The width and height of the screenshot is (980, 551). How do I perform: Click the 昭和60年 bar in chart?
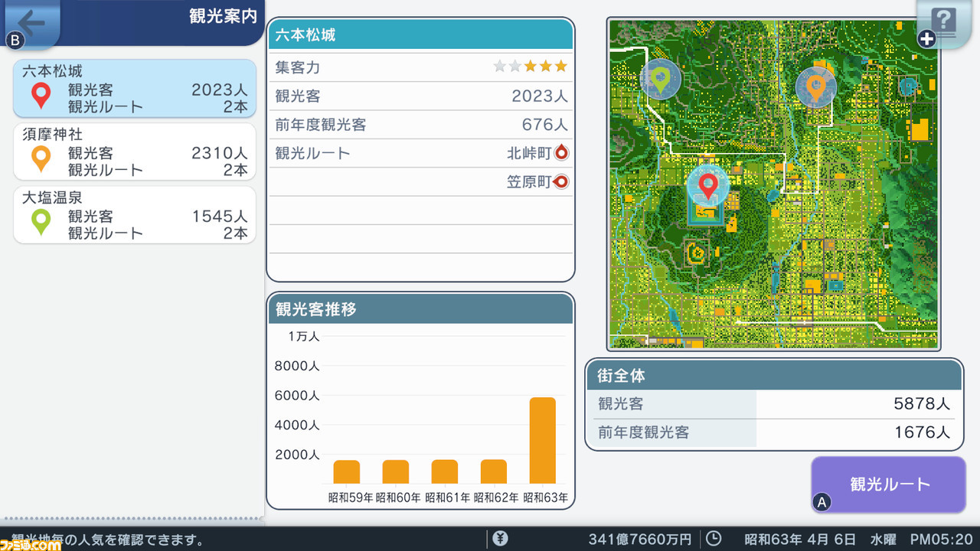tap(396, 472)
